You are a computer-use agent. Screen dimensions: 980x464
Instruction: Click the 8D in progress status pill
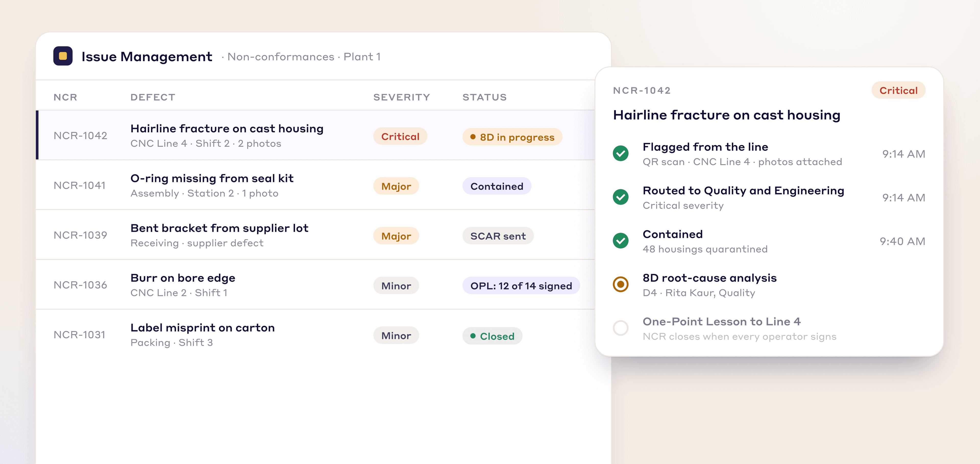click(x=512, y=137)
